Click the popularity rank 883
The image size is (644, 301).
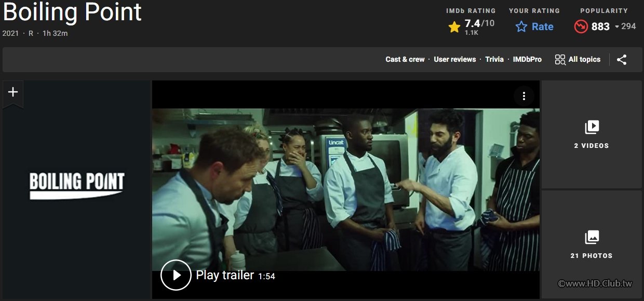600,26
